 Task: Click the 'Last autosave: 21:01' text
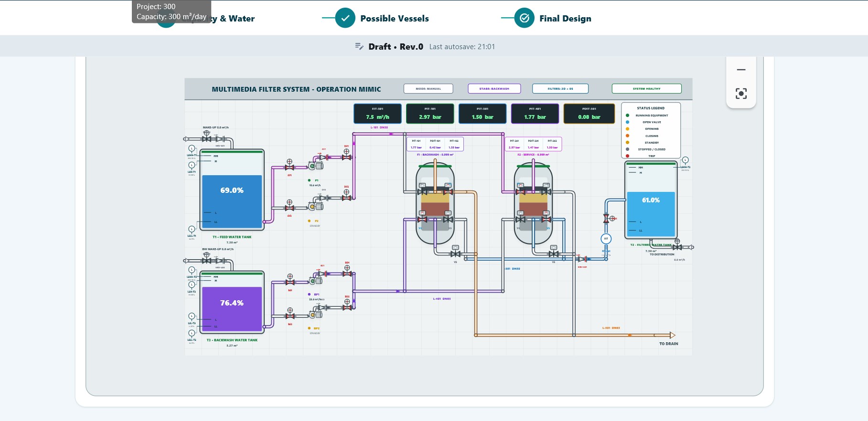coord(462,46)
